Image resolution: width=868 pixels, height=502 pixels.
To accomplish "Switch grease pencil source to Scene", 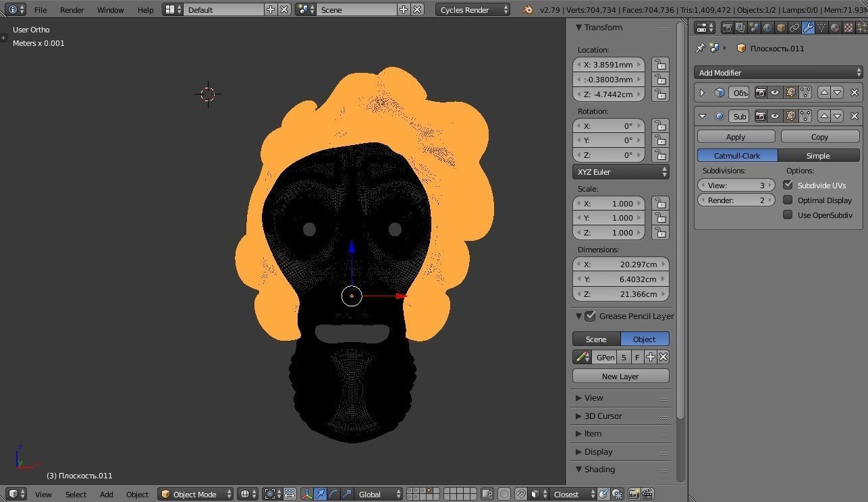I will (596, 339).
